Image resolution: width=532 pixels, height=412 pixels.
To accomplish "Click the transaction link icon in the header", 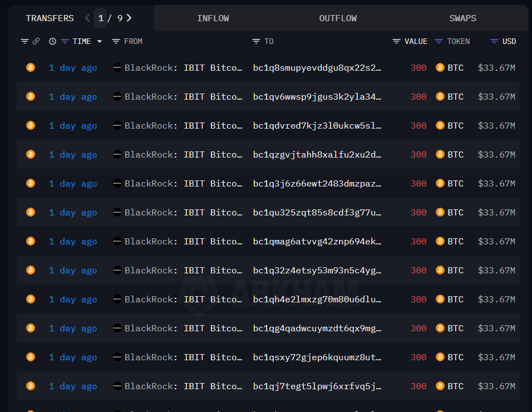I will tap(36, 41).
